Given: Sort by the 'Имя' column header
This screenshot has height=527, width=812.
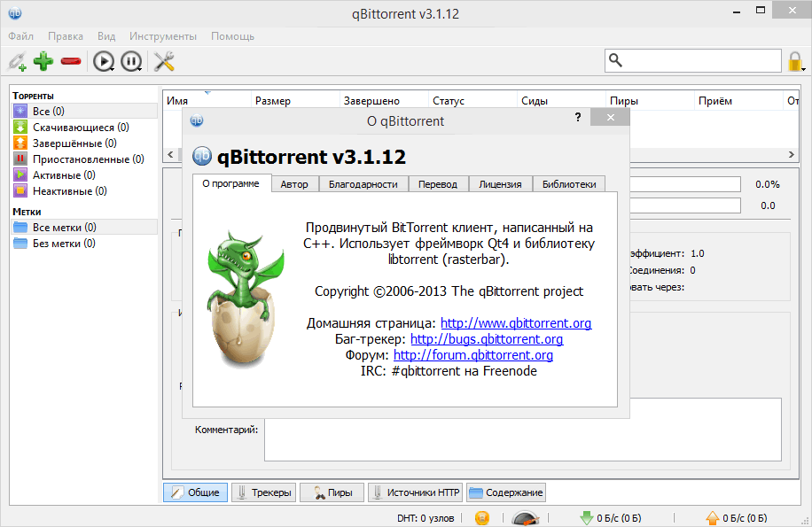Looking at the screenshot, I should coord(207,101).
